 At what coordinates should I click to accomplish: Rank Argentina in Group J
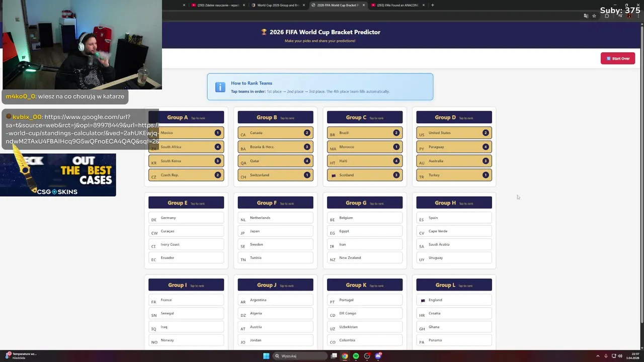[275, 300]
